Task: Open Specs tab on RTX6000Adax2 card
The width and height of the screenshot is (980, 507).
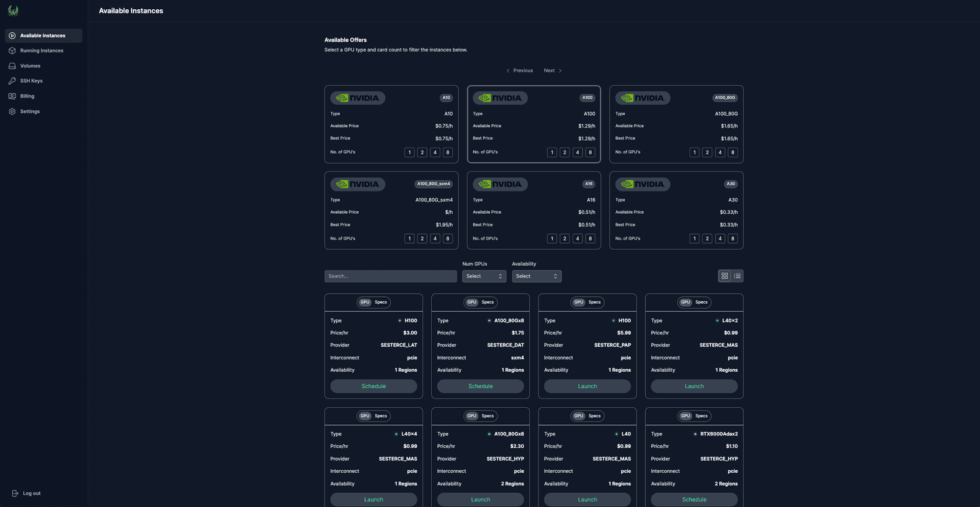Action: [701, 416]
